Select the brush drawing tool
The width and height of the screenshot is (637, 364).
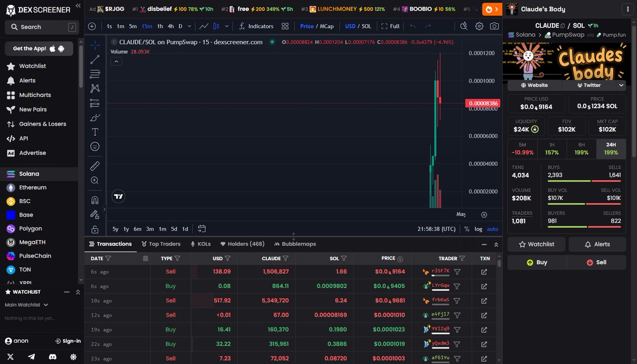[94, 117]
